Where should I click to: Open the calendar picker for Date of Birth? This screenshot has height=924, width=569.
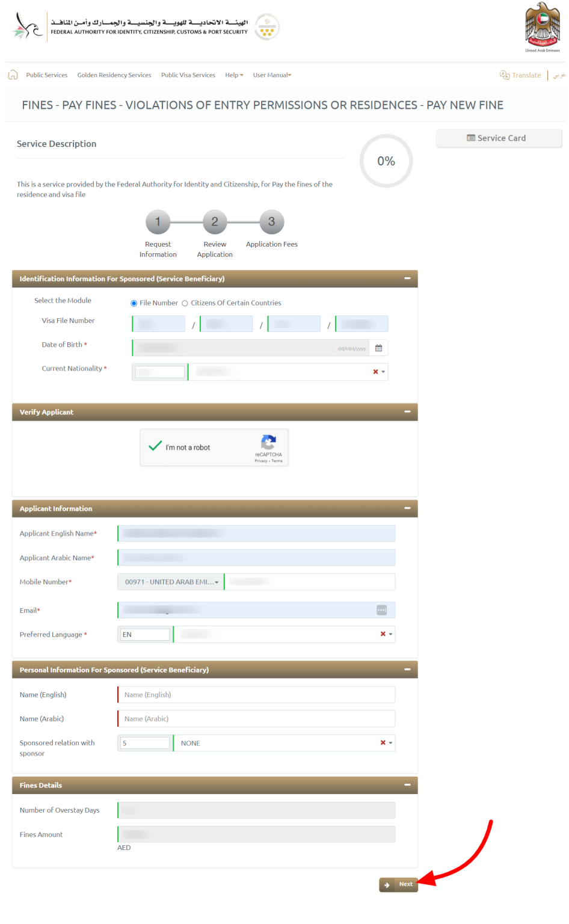click(378, 348)
